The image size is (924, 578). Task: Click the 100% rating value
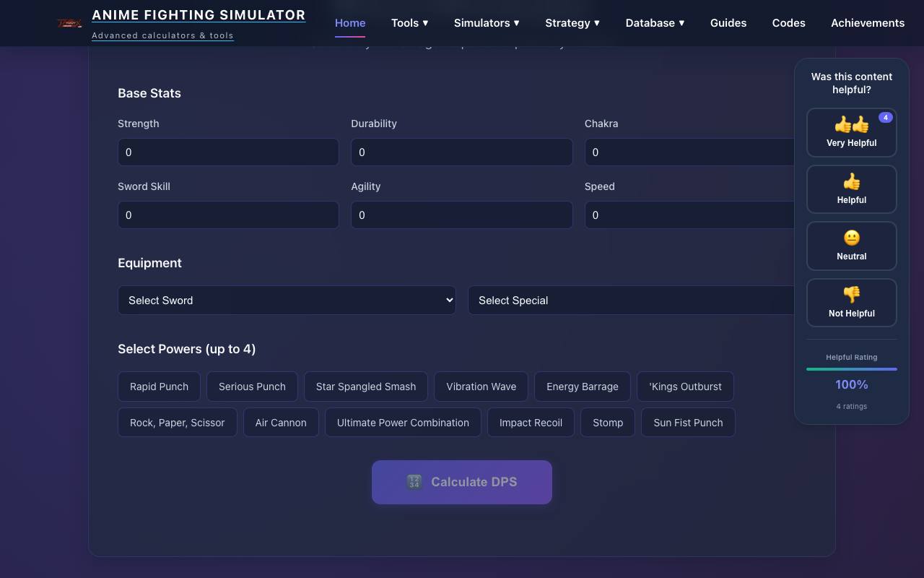point(852,384)
